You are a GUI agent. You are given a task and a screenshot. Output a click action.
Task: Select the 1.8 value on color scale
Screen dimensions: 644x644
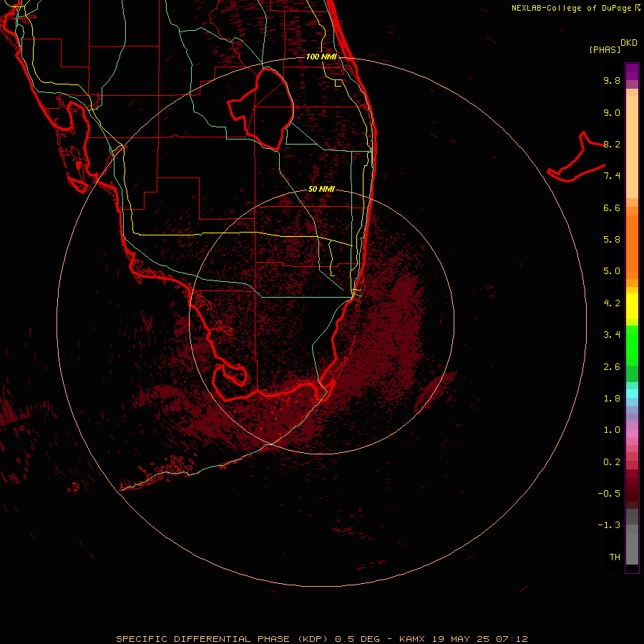(x=612, y=399)
